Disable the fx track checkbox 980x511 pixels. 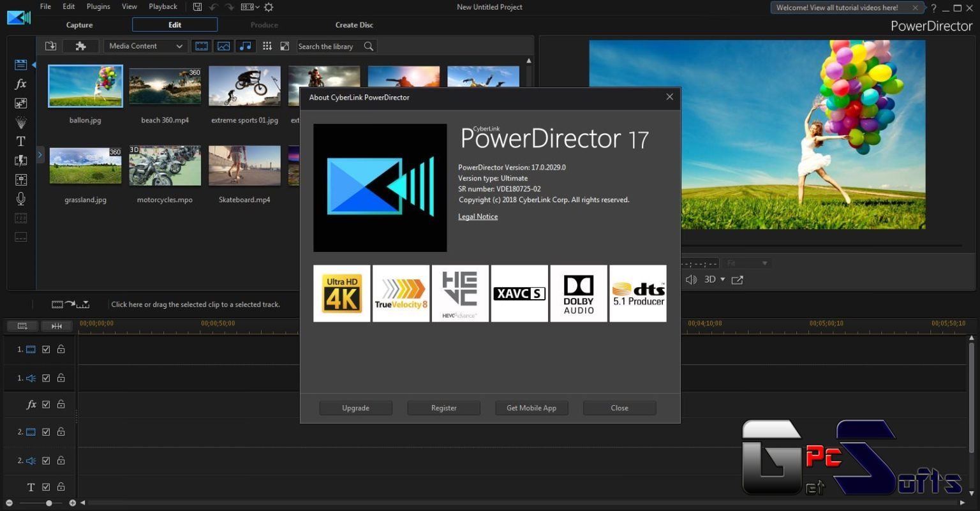coord(46,404)
